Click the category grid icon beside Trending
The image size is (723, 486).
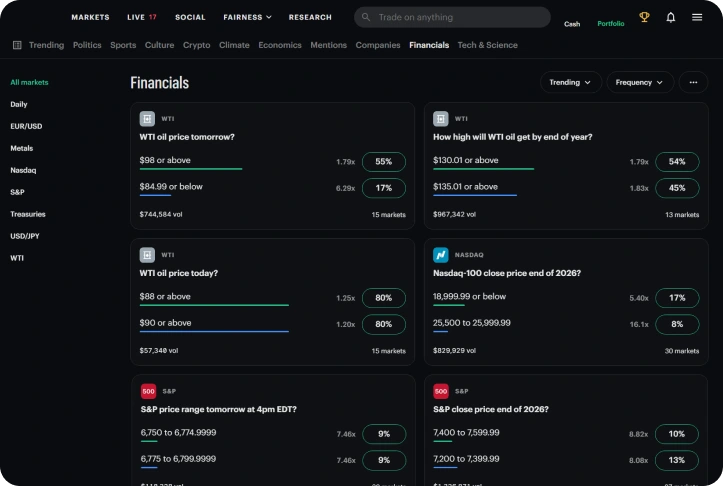tap(17, 45)
